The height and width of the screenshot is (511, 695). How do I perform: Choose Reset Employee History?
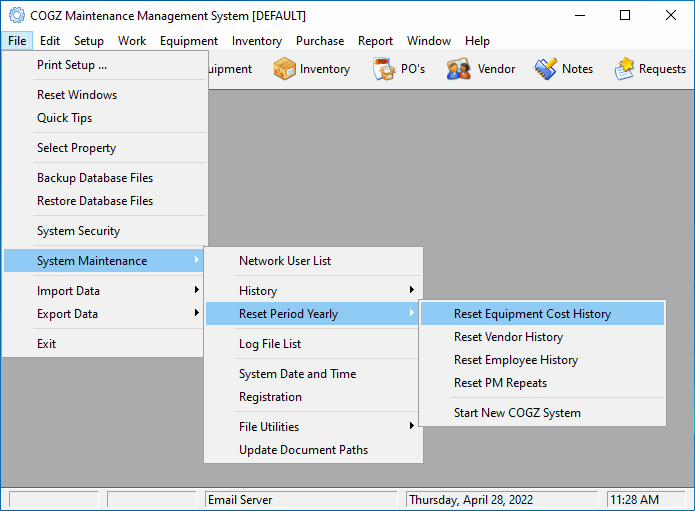543,360
